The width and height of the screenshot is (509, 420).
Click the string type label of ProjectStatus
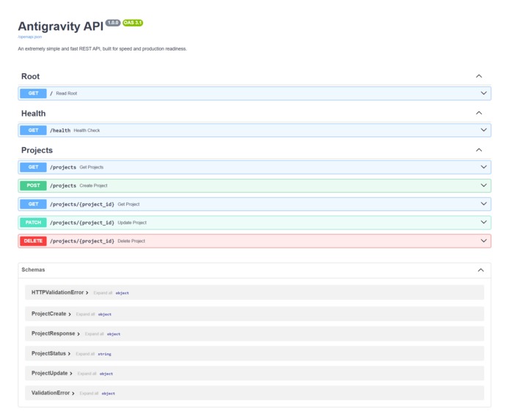click(105, 354)
